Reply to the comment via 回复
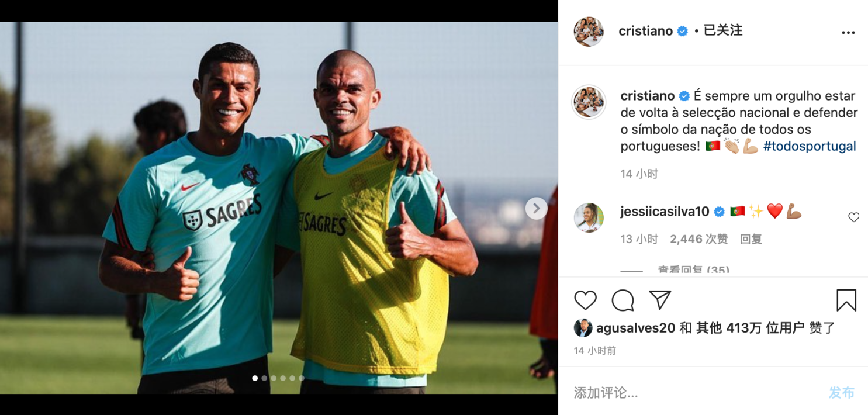 click(751, 239)
